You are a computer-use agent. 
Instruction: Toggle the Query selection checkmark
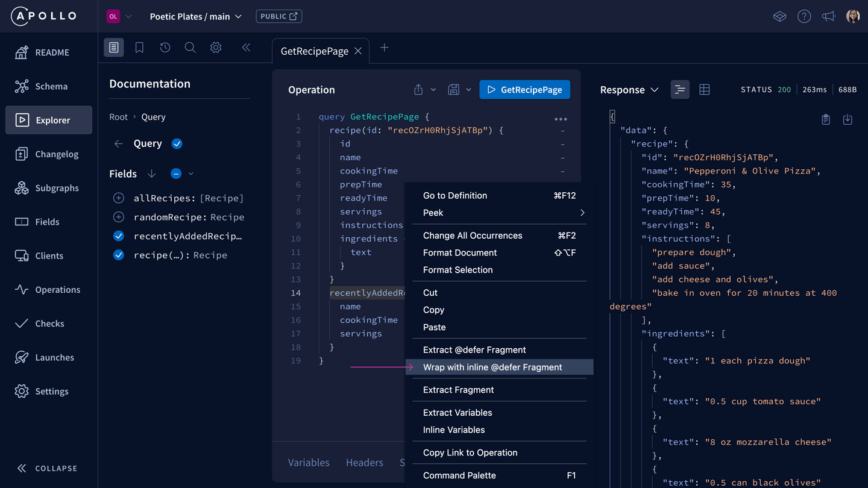(177, 143)
